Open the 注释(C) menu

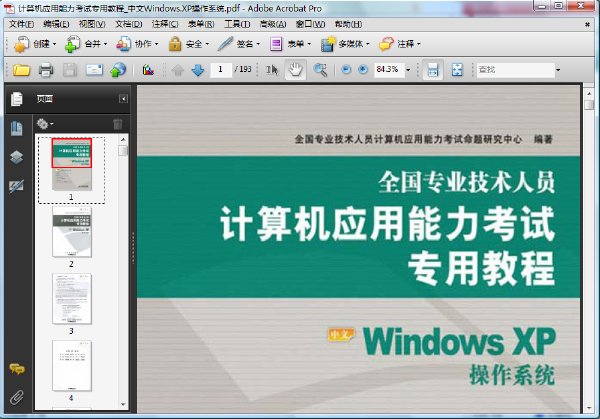tap(165, 24)
